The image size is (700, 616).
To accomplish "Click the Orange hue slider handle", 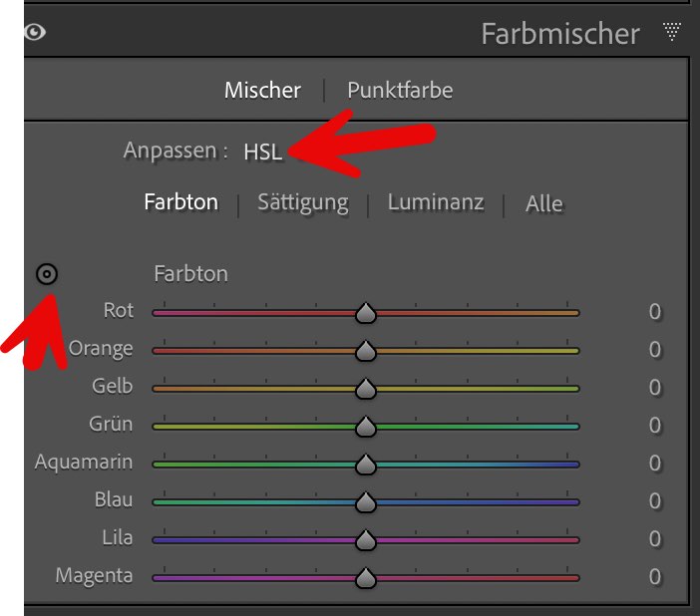I will point(366,351).
